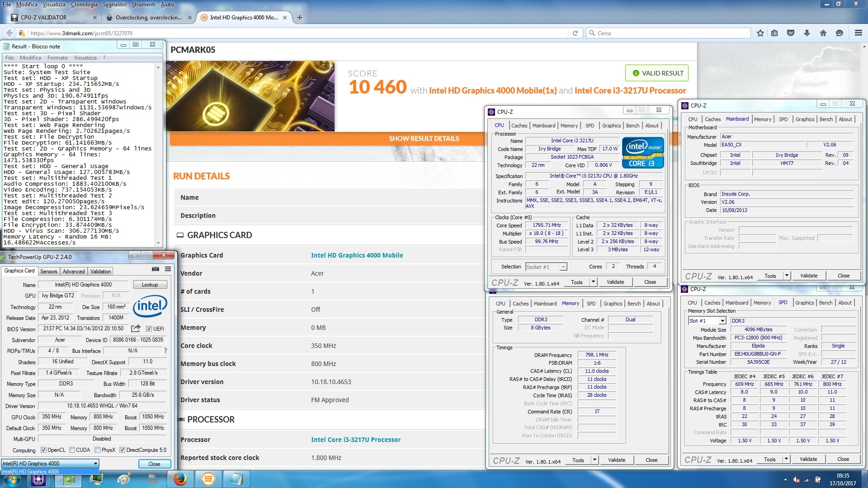Open the Intel Core i3-3217U Processor link in Processor section
The width and height of the screenshot is (868, 488).
356,440
